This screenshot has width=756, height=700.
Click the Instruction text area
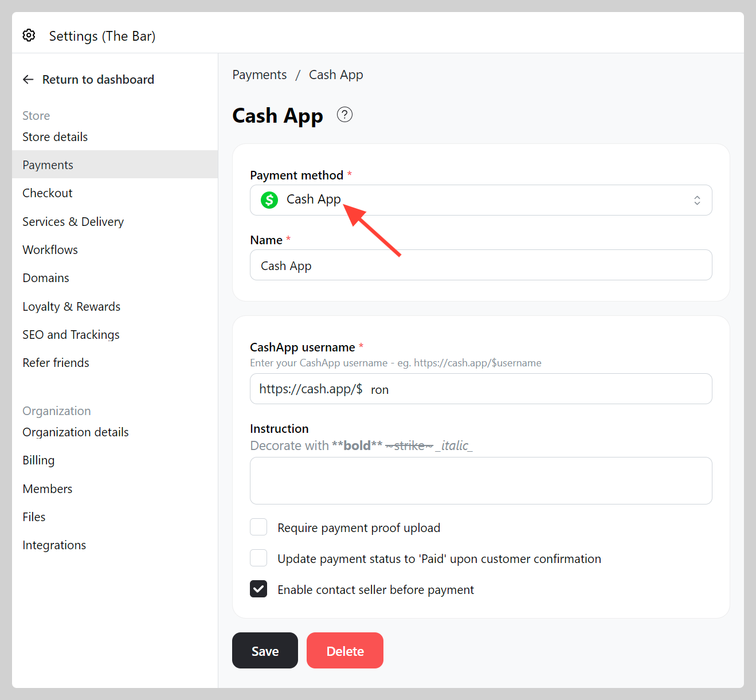pos(481,480)
